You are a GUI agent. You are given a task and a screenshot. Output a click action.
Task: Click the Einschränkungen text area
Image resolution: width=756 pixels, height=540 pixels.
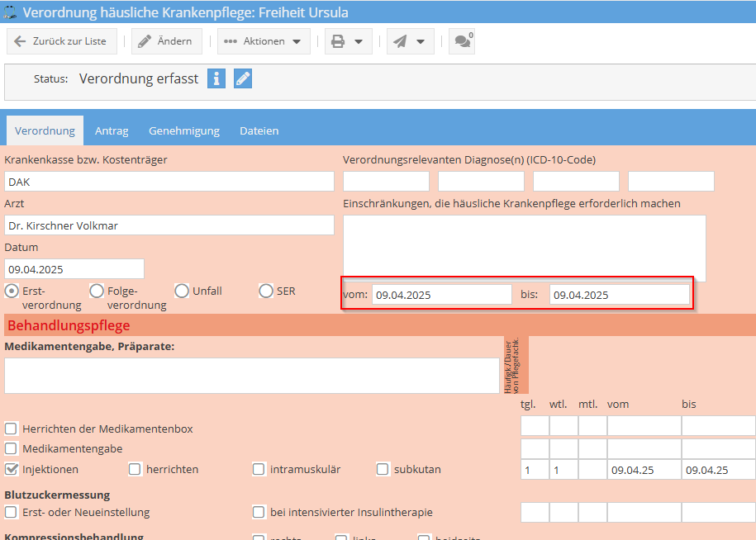click(x=524, y=248)
